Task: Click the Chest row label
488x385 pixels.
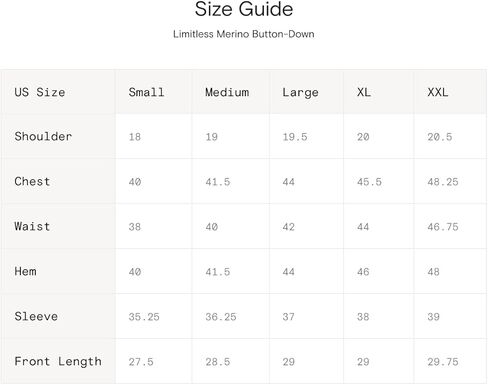Action: pos(32,181)
